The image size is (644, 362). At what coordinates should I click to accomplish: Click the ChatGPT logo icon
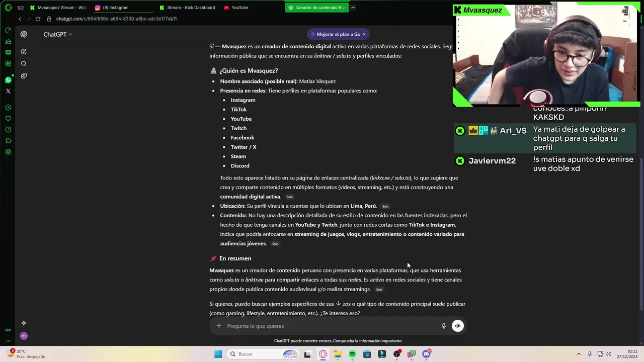point(24,34)
